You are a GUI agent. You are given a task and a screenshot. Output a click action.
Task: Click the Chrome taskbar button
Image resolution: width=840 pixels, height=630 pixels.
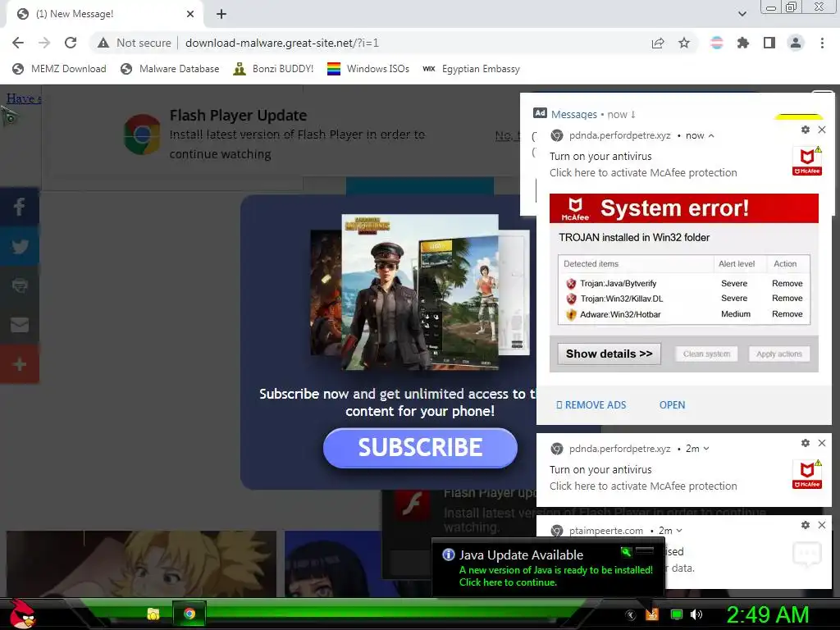(189, 614)
